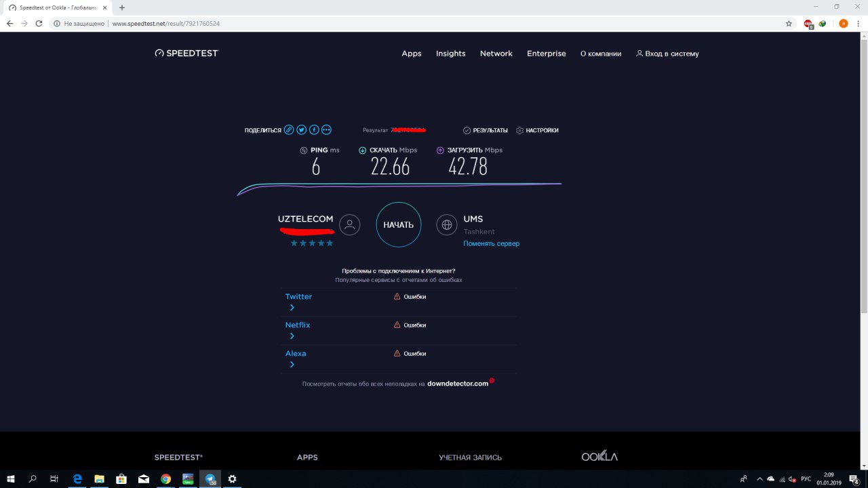This screenshot has width=868, height=488.
Task: Start the test with НАЧАТЬ button
Action: tap(399, 224)
